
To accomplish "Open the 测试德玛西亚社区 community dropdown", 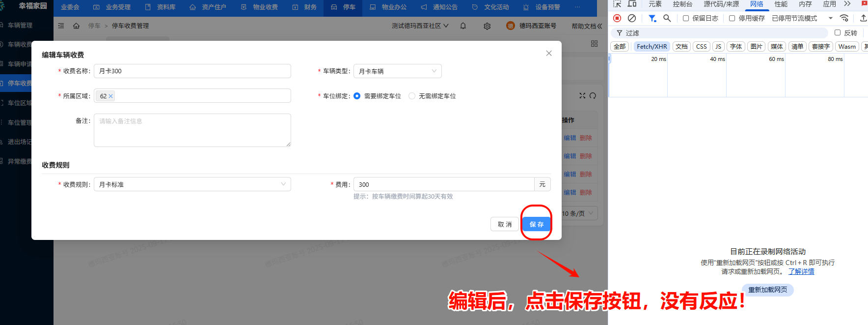I will (x=420, y=26).
